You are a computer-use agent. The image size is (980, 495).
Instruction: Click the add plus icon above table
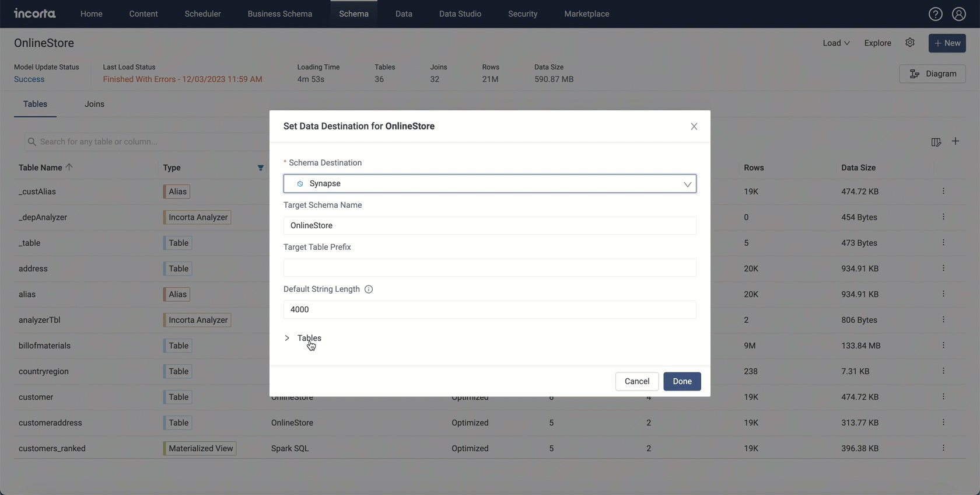pyautogui.click(x=956, y=141)
